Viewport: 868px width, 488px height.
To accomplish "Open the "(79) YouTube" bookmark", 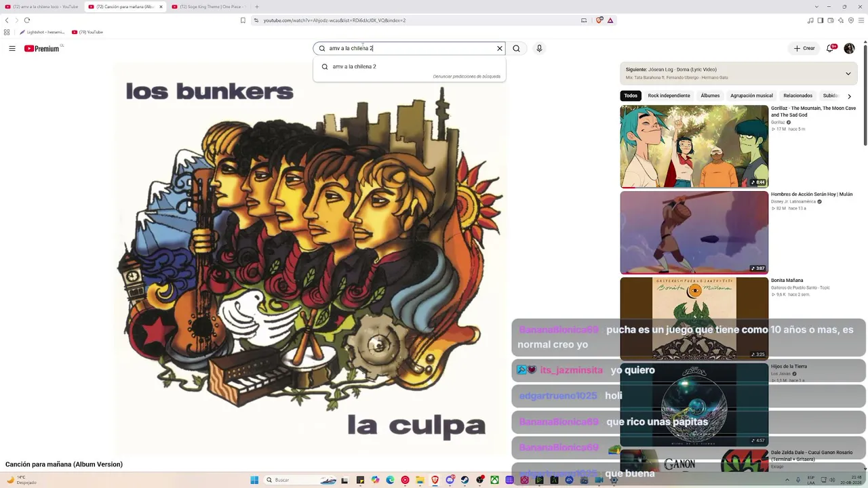I will (x=87, y=32).
